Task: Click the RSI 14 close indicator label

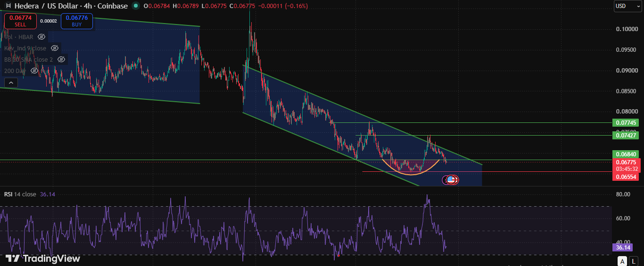Action: pyautogui.click(x=20, y=194)
